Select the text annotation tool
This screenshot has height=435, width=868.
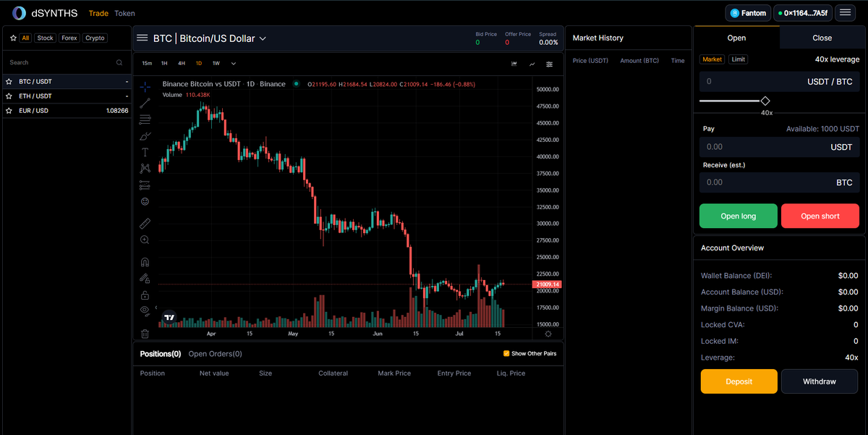(145, 152)
